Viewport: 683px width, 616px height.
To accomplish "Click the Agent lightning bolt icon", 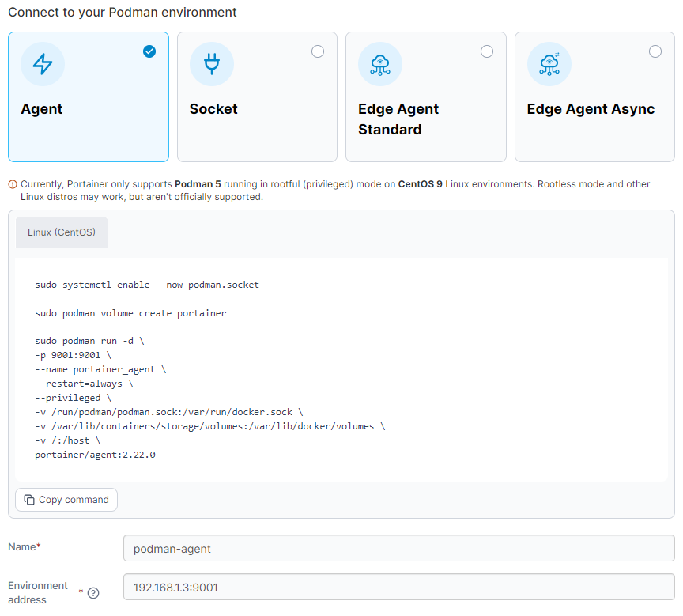I will [x=43, y=65].
